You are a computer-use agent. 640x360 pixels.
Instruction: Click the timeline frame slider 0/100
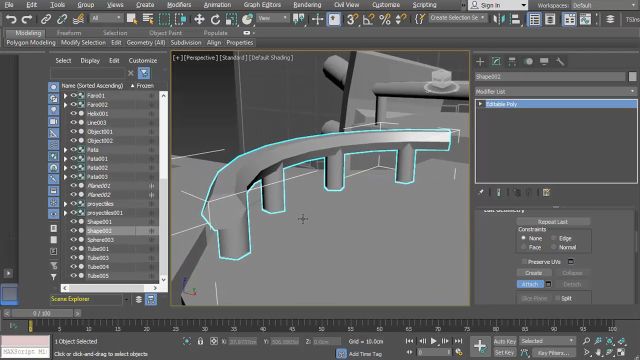[42, 313]
